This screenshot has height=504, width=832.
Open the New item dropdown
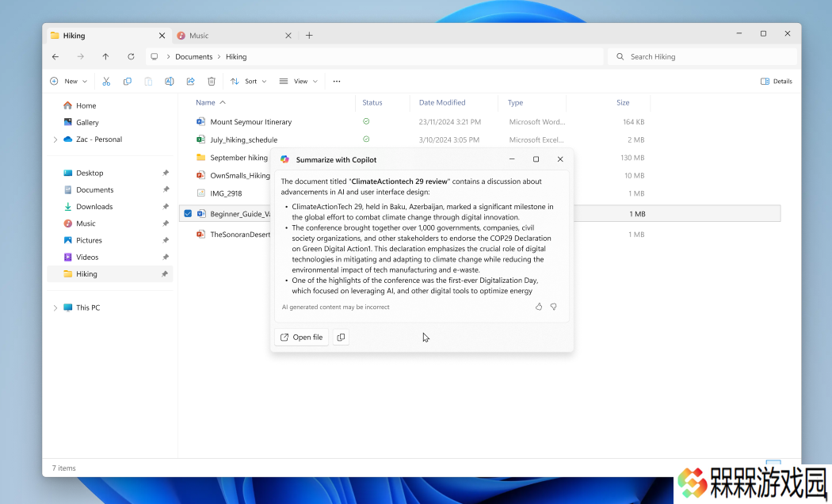pyautogui.click(x=68, y=81)
